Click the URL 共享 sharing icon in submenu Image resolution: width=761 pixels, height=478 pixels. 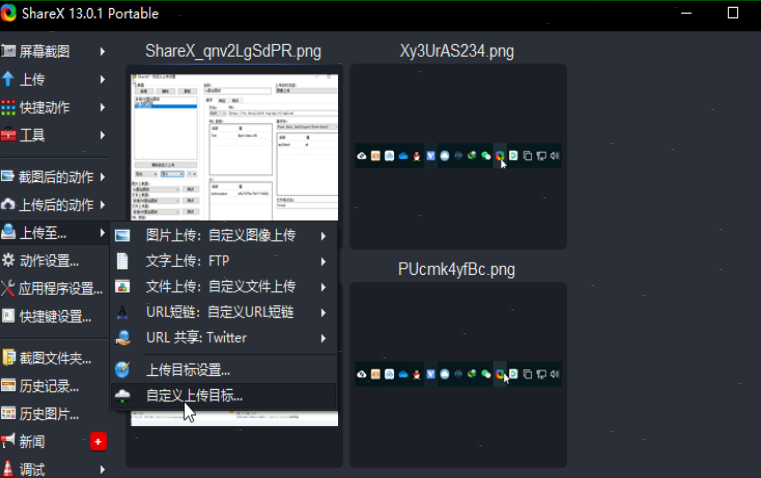122,338
